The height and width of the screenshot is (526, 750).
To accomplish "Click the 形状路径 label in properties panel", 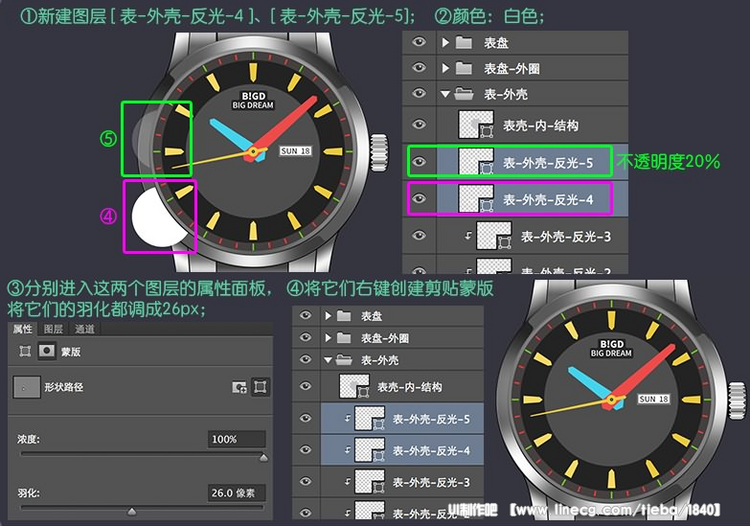I will pyautogui.click(x=64, y=387).
